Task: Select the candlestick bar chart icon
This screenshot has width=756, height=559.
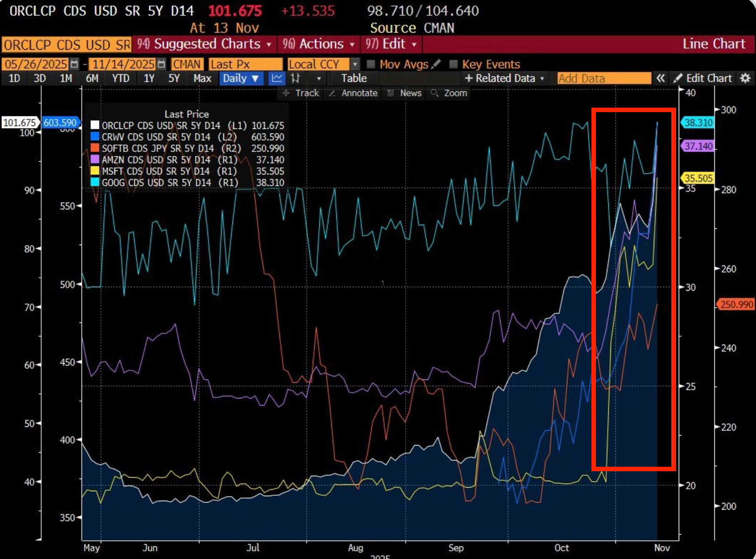Action: pyautogui.click(x=296, y=78)
